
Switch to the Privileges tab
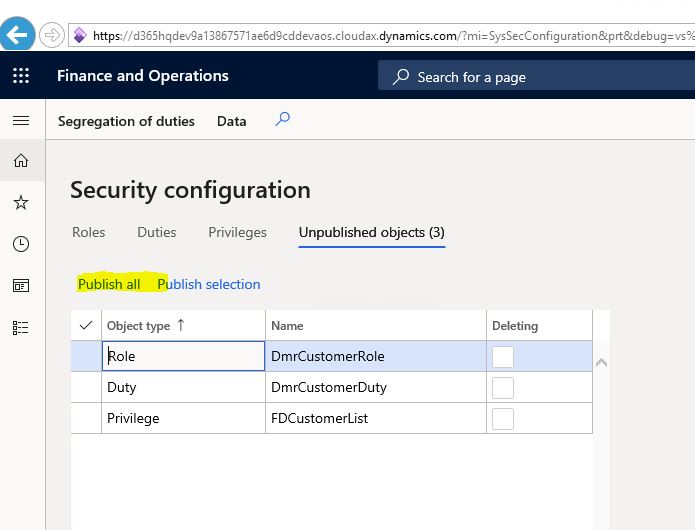[237, 232]
